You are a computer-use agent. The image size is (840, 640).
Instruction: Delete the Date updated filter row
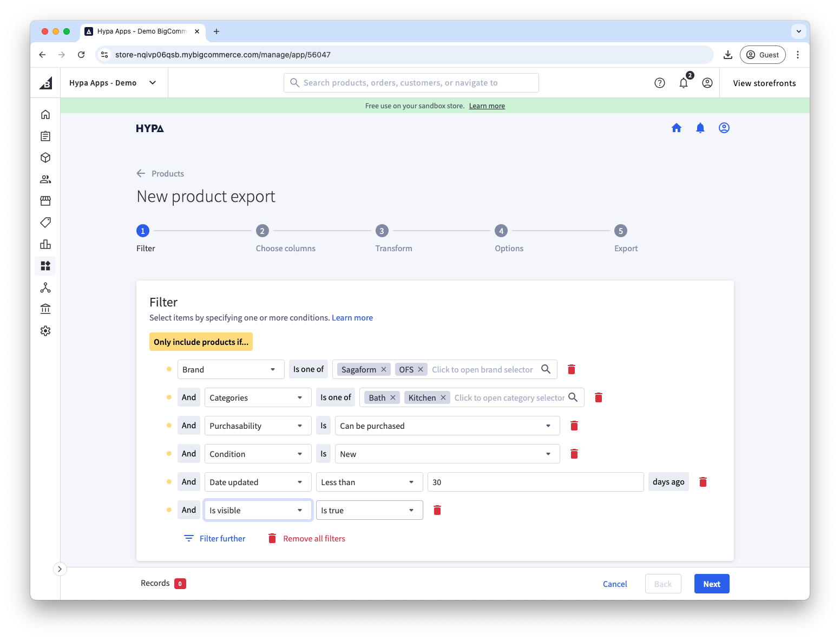(x=703, y=482)
